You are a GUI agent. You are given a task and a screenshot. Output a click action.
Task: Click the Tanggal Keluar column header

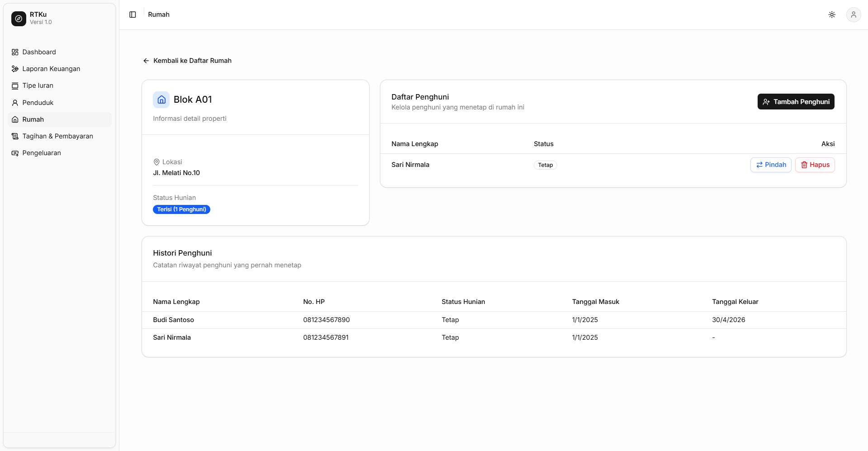tap(735, 302)
